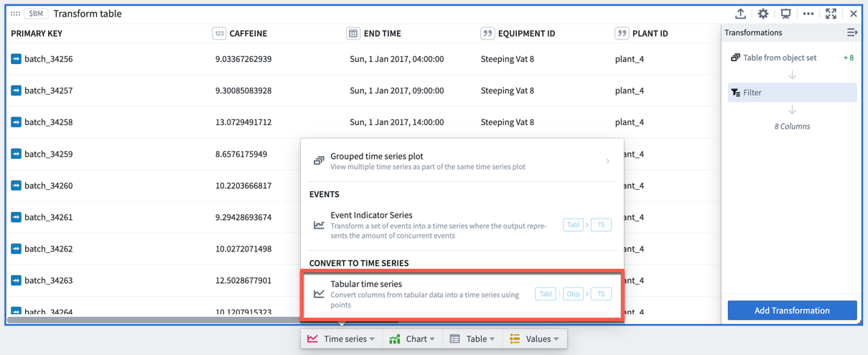Click the EQUIPMENT ID column header
The height and width of the screenshot is (355, 868).
pos(526,33)
